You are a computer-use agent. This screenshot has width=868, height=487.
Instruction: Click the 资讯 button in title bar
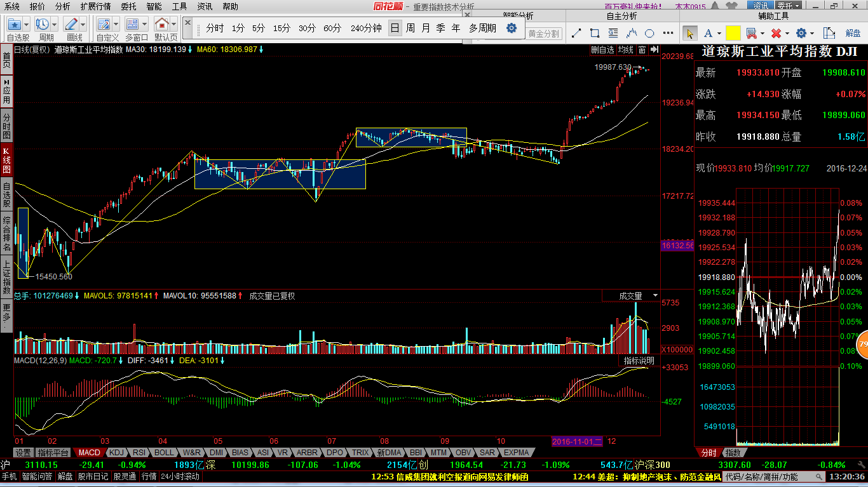pos(761,6)
